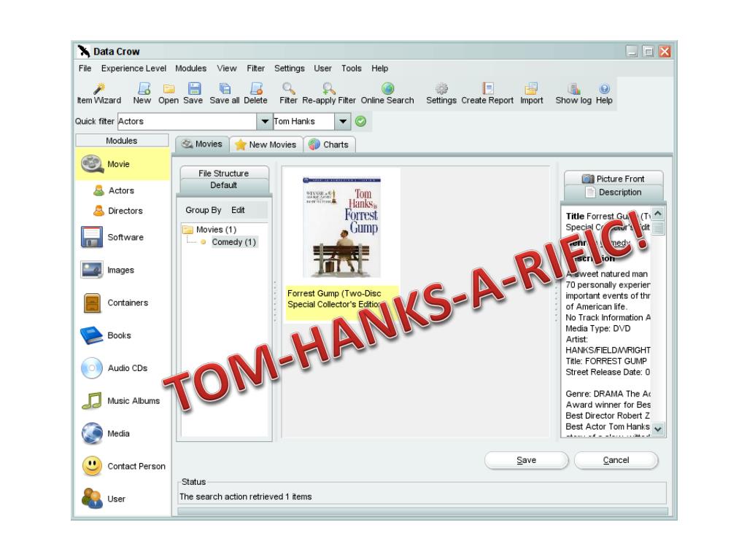Select the User module
The image size is (747, 560).
click(x=104, y=499)
